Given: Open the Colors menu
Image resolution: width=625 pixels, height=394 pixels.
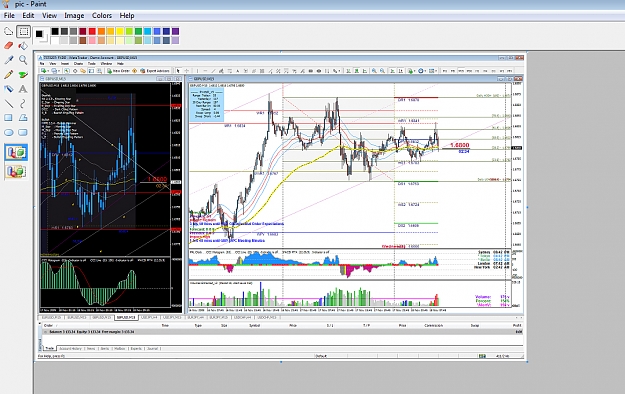Looking at the screenshot, I should point(102,16).
